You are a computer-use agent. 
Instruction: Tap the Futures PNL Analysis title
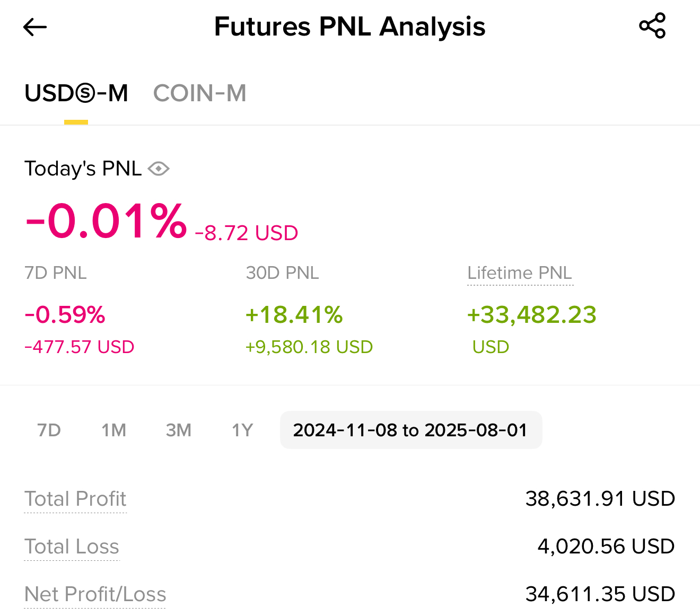[350, 27]
